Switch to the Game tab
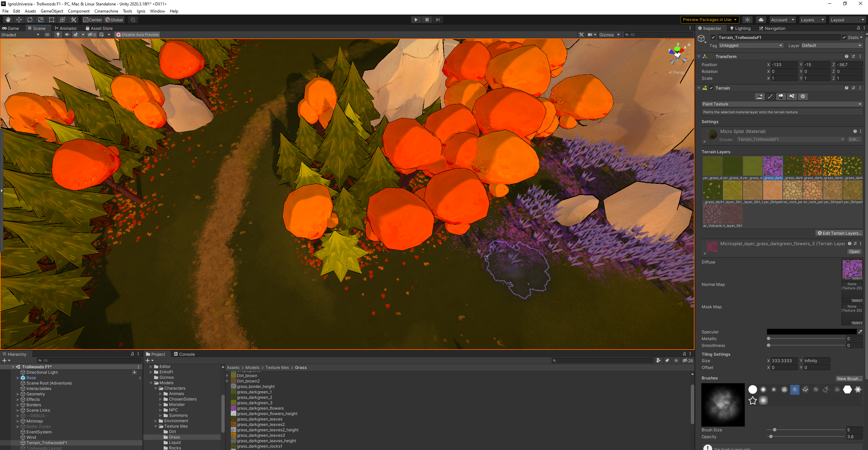This screenshot has width=868, height=450. tap(11, 28)
